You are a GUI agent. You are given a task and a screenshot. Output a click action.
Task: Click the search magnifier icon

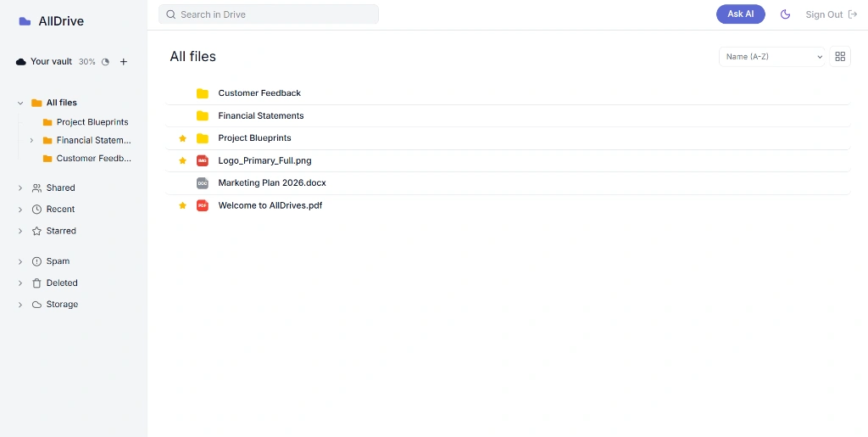point(171,14)
